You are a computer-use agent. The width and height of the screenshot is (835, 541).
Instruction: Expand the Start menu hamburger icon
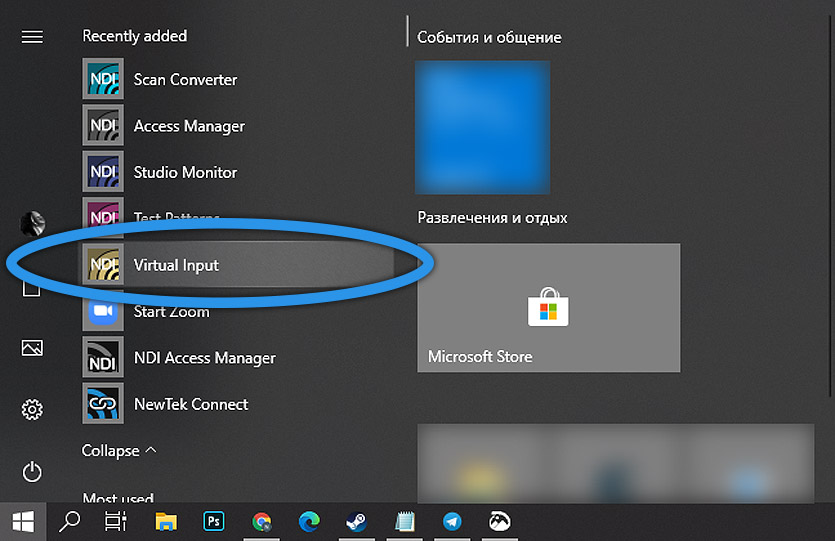pos(32,37)
